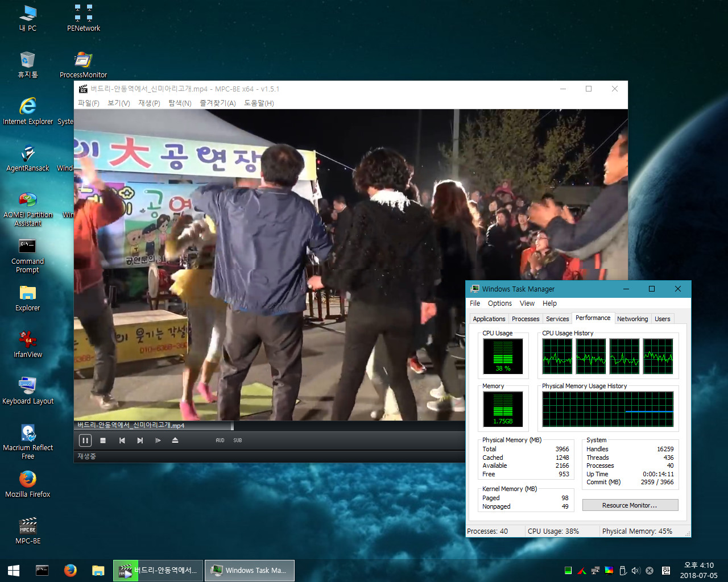The image size is (728, 582).
Task: Open the Options menu in Task Manager
Action: [x=500, y=304]
